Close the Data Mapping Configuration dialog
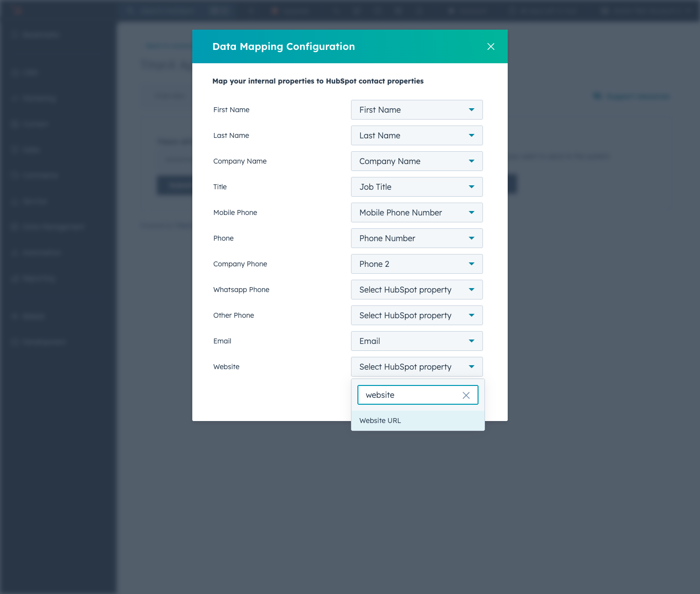This screenshot has height=594, width=700. (x=490, y=46)
